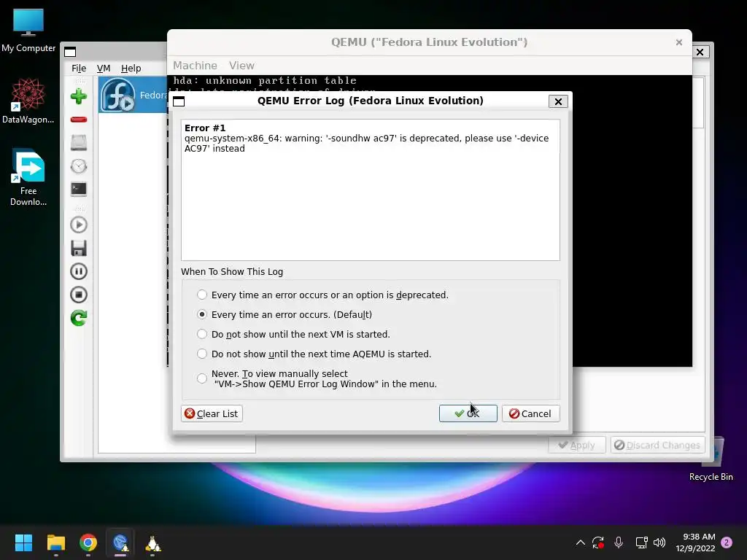
Task: Open the notification badge showing 2
Action: (x=727, y=542)
